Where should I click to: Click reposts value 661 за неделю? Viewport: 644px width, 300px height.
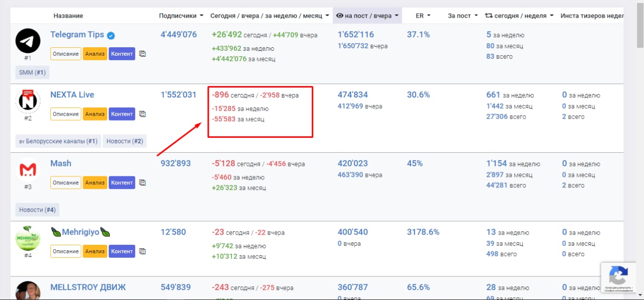tap(510, 95)
